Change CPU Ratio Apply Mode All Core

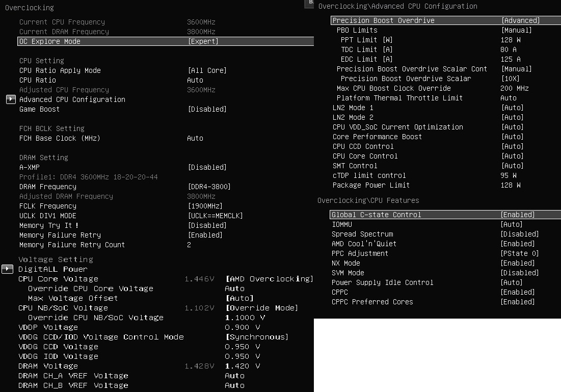click(207, 70)
